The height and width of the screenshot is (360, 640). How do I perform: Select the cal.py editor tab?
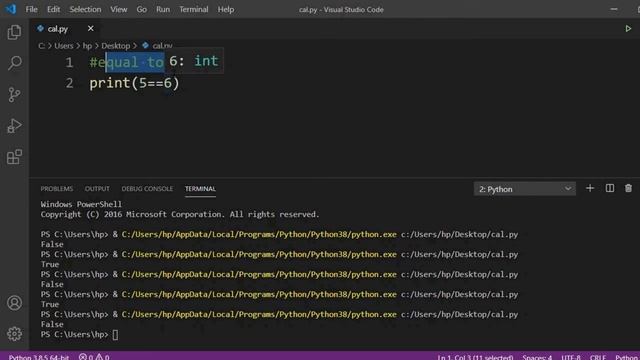tap(58, 29)
